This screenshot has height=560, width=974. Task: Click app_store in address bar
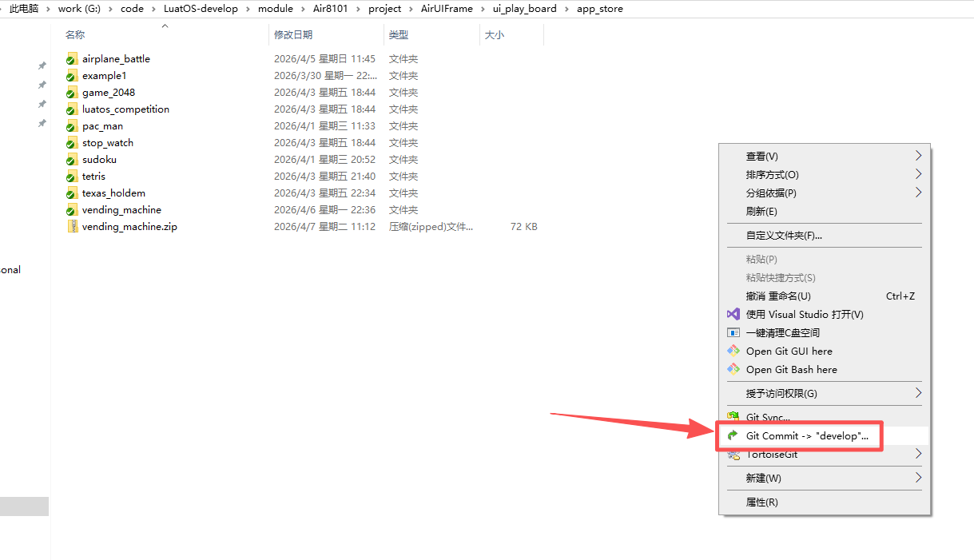pos(600,9)
